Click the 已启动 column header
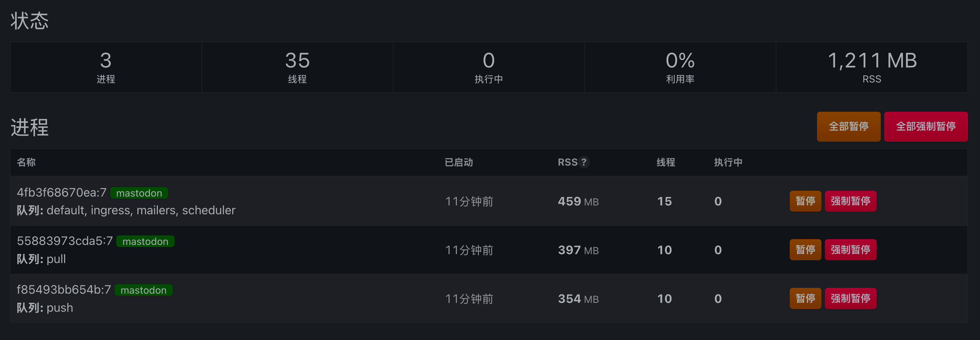This screenshot has width=980, height=340. click(x=458, y=162)
